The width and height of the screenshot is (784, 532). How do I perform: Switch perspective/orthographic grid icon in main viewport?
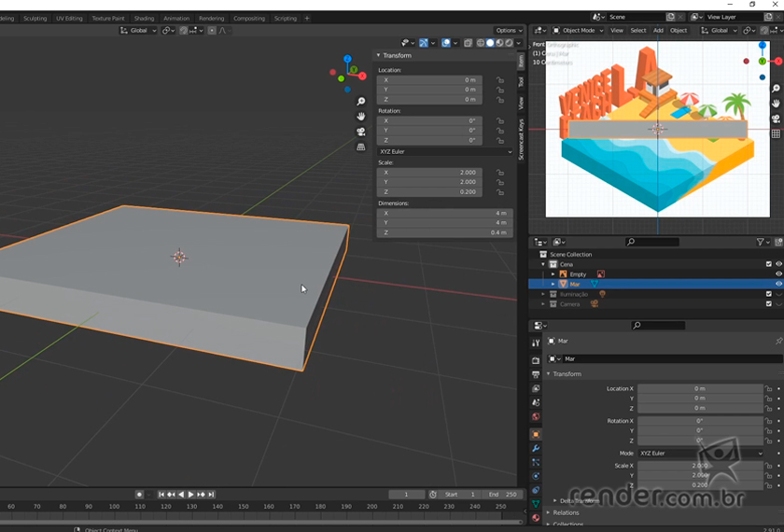point(361,147)
